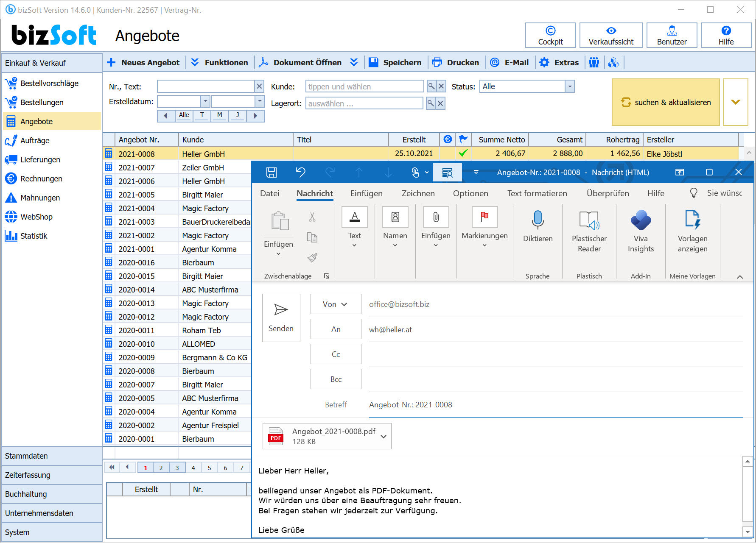Go to page 4 in pager

coord(193,468)
